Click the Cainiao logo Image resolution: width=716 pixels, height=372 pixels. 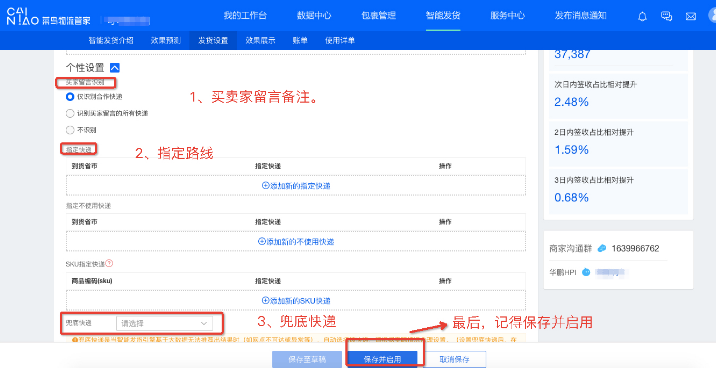click(x=48, y=16)
